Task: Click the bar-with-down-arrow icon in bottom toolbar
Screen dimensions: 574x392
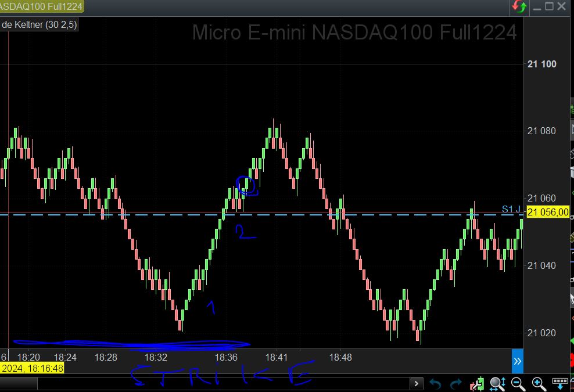Action: click(560, 384)
